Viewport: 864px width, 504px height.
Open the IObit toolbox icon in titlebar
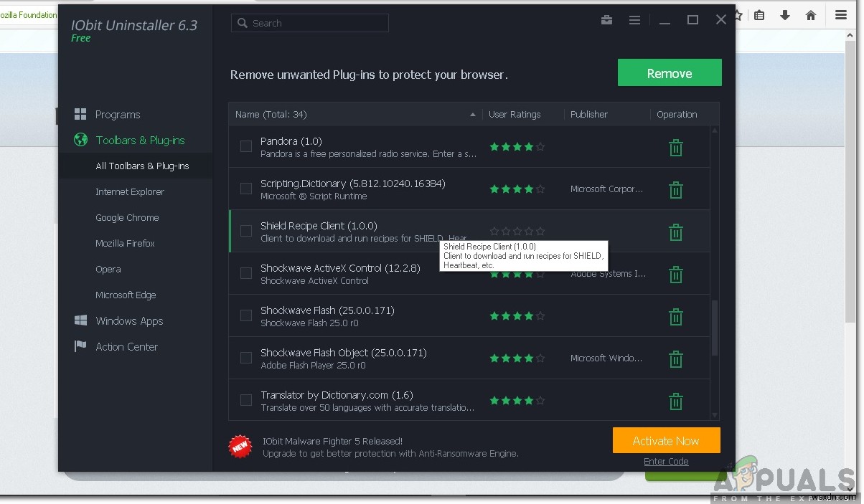pos(606,20)
